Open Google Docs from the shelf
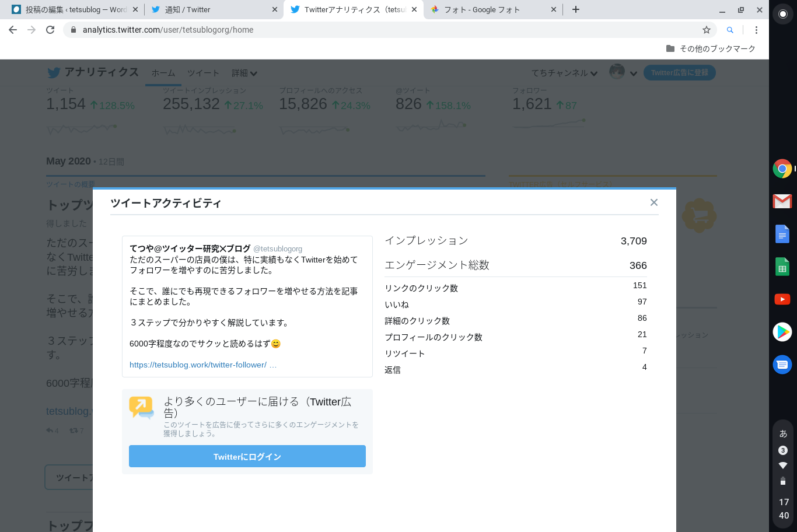 pyautogui.click(x=782, y=234)
